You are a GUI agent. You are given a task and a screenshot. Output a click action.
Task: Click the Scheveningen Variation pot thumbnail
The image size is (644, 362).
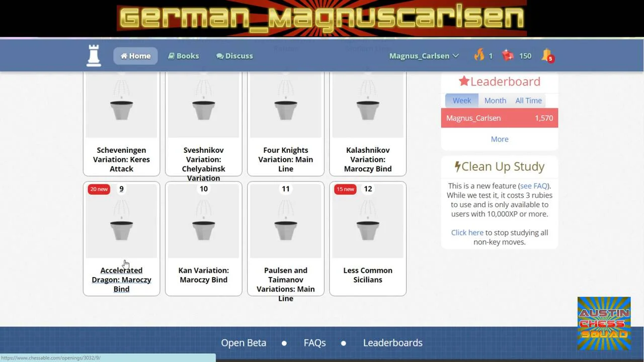coord(121,105)
